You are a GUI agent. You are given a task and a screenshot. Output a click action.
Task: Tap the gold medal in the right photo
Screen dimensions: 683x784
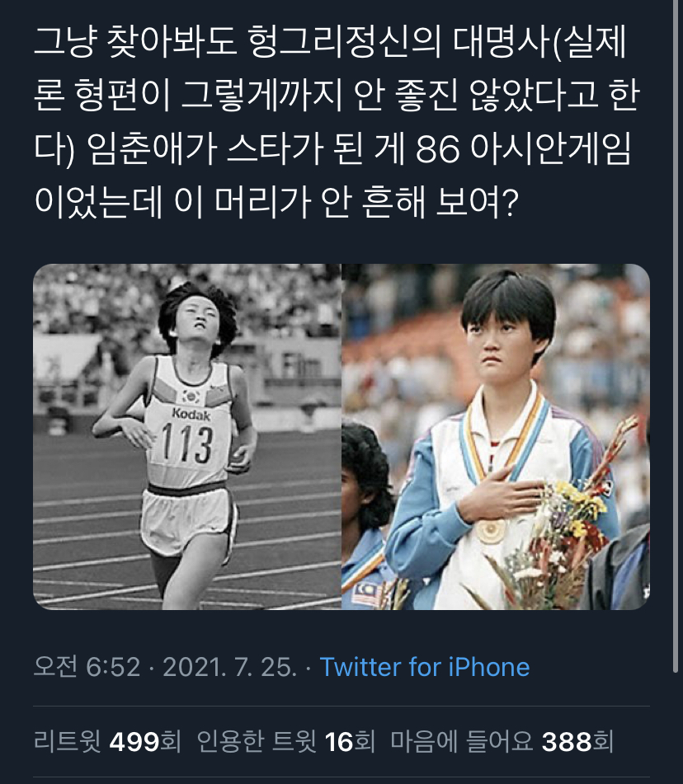tap(491, 532)
